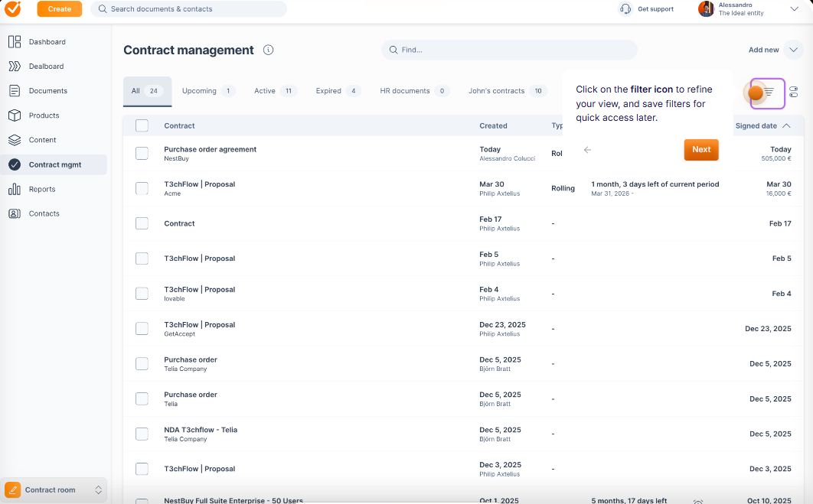This screenshot has width=813, height=504.
Task: Check the Contract Feb 17 row
Action: click(x=142, y=223)
